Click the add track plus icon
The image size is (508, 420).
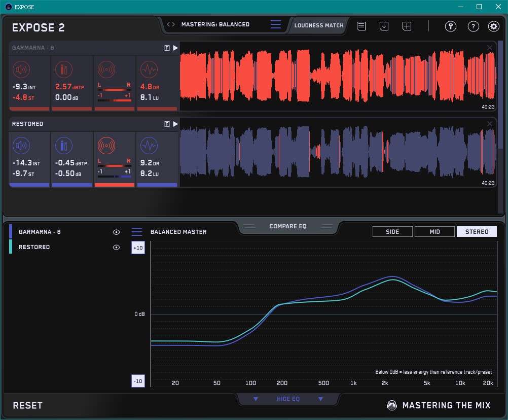coord(407,26)
